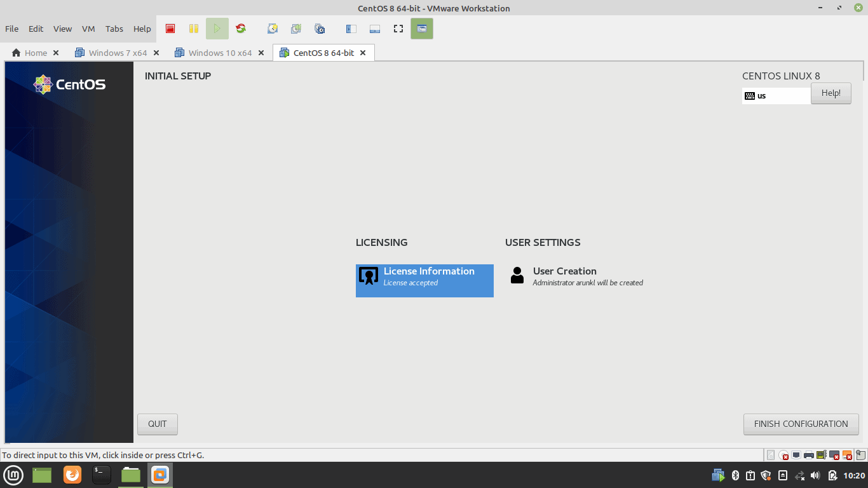Image resolution: width=868 pixels, height=488 pixels.
Task: Close the Windows 7 x64 tab
Action: point(156,53)
